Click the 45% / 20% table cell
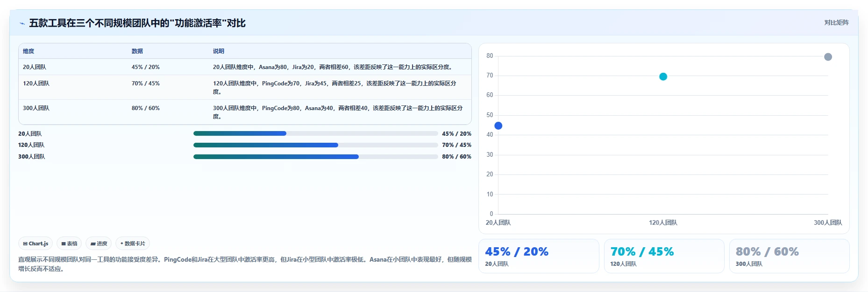The width and height of the screenshot is (868, 292). (x=145, y=67)
